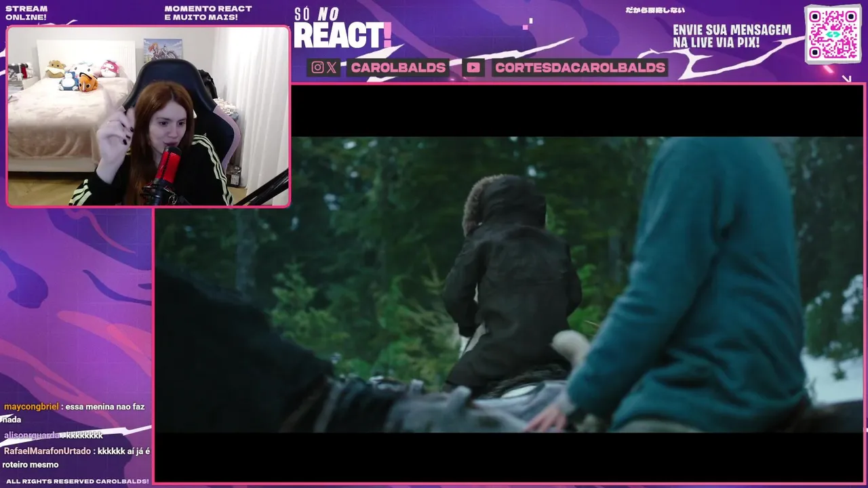Viewport: 868px width, 488px height.
Task: Click username alisonrguarda in chat
Action: point(32,435)
